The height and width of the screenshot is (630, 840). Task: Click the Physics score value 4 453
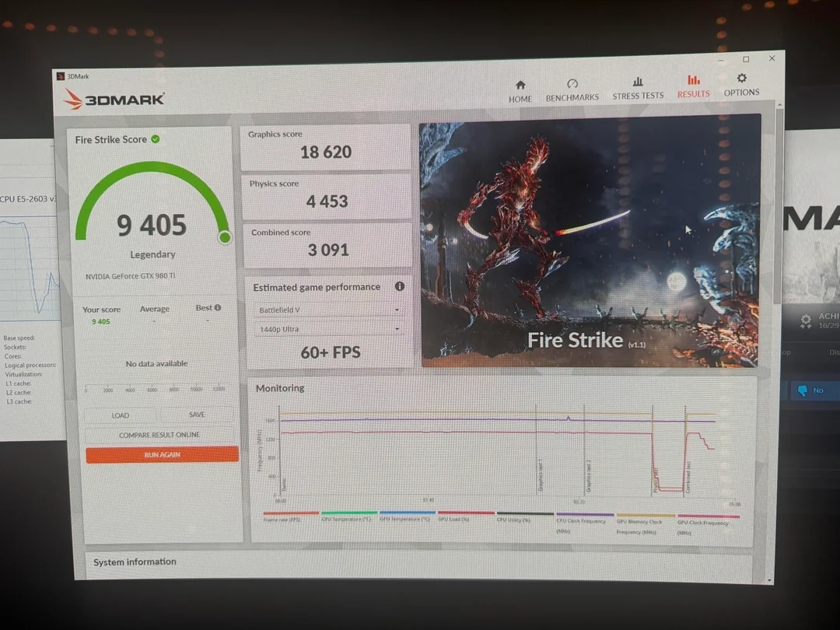pyautogui.click(x=327, y=201)
